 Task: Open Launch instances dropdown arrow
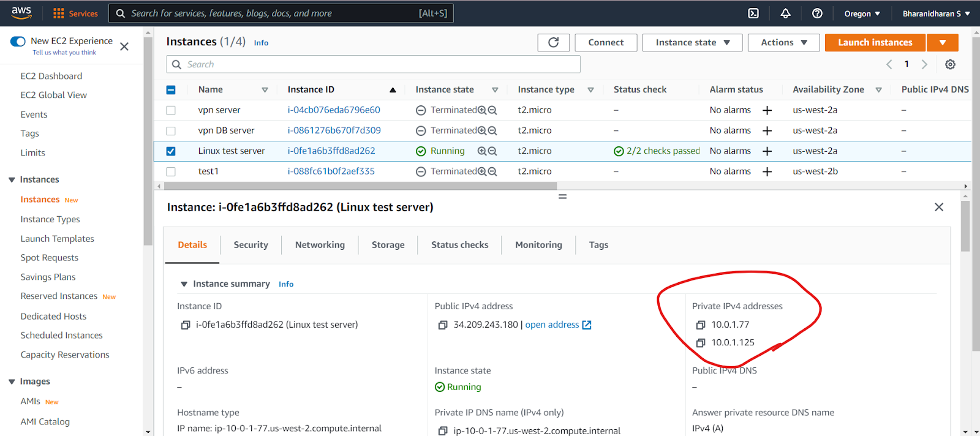tap(943, 42)
